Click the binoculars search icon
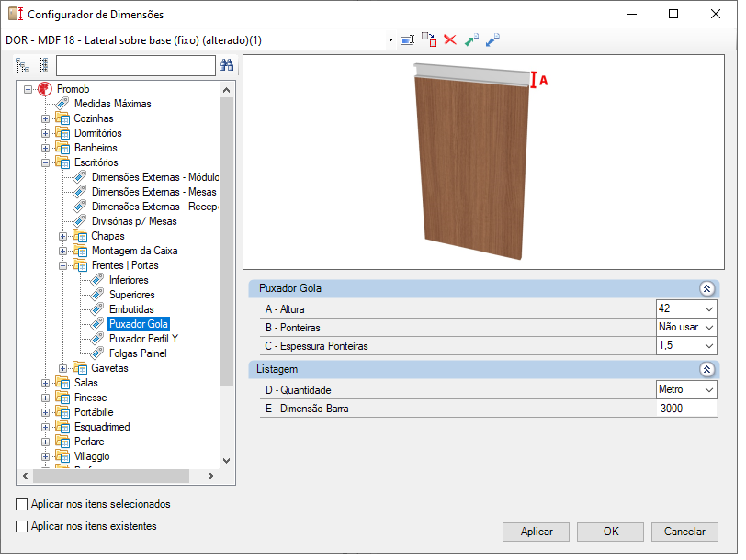Screen dimensions: 746x560 click(x=226, y=65)
